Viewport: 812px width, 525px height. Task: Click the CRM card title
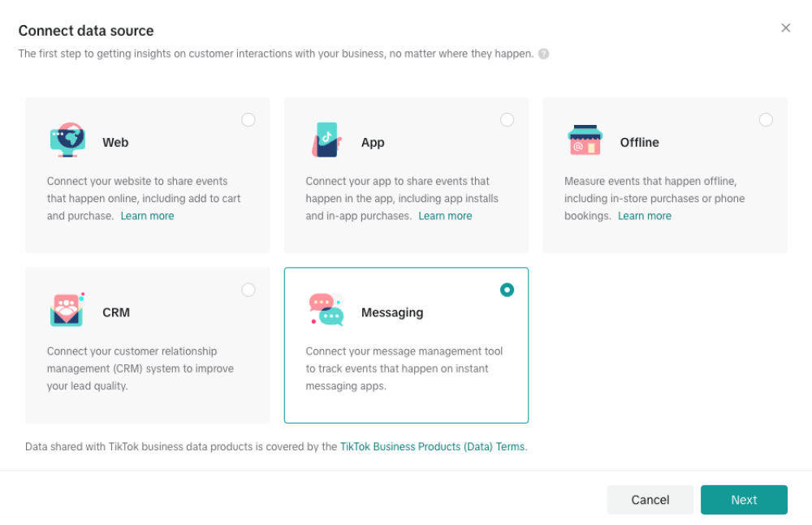tap(116, 312)
